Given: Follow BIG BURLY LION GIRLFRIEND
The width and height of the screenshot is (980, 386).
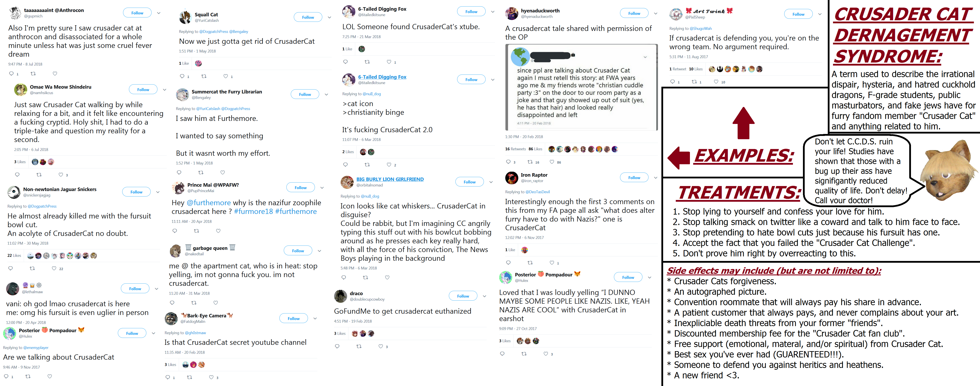Looking at the screenshot, I should [470, 182].
